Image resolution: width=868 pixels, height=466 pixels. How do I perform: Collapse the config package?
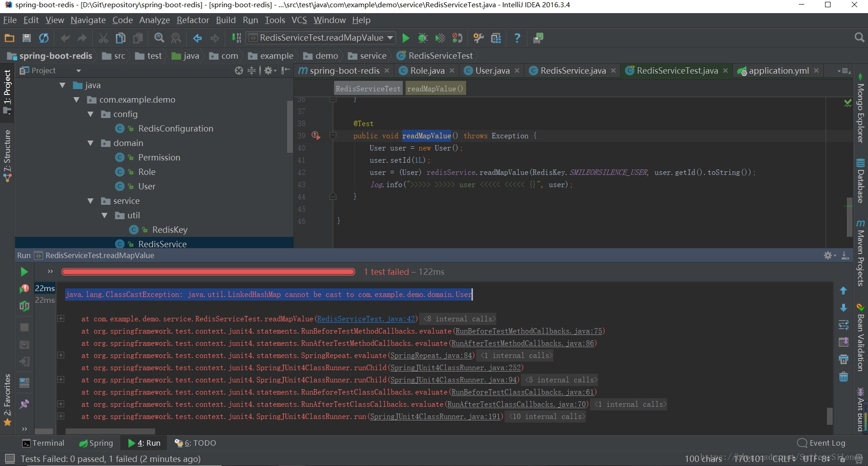(x=90, y=114)
